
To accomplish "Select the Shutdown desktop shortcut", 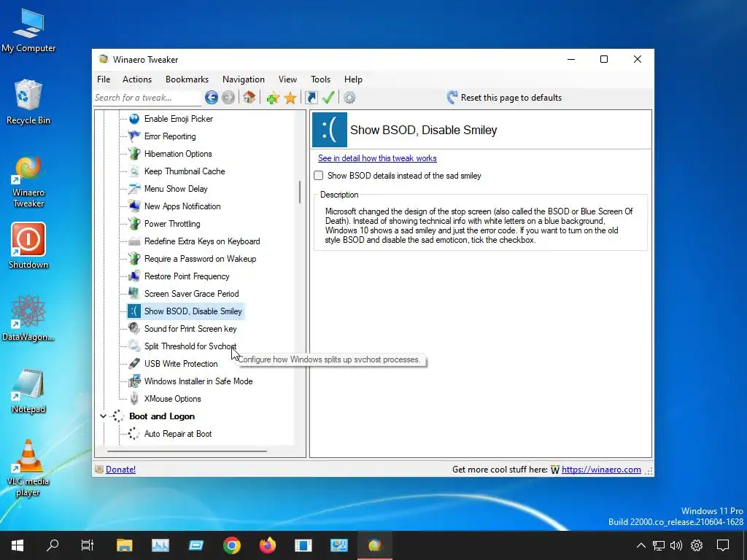I will click(x=28, y=246).
